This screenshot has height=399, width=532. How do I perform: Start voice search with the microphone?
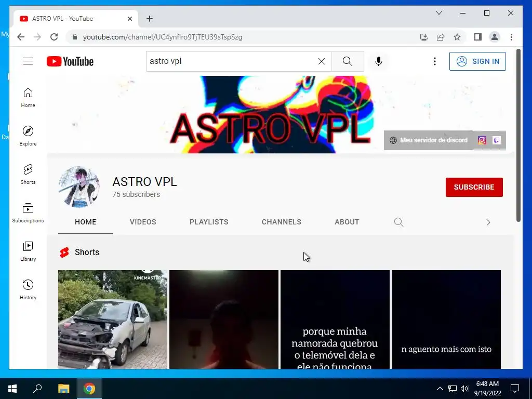point(379,61)
